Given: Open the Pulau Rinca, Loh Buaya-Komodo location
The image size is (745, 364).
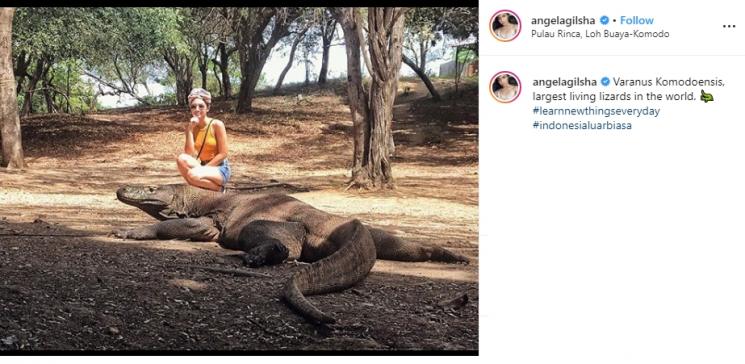Looking at the screenshot, I should tap(600, 34).
